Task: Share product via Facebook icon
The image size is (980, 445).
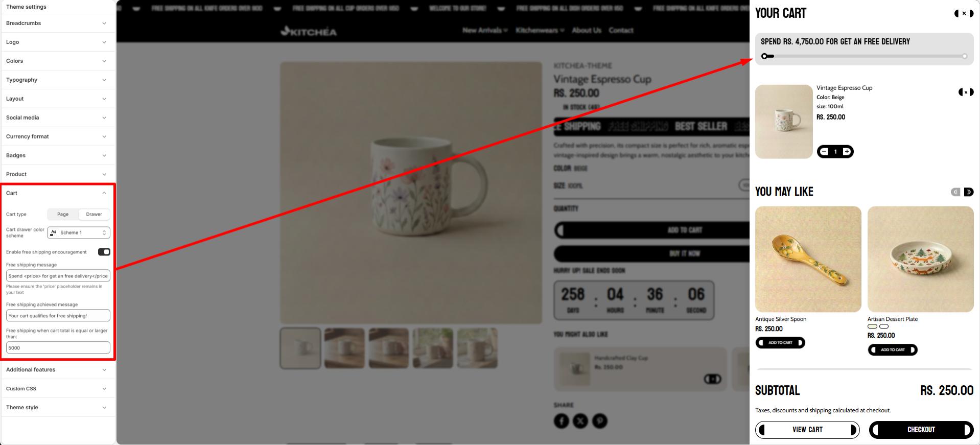Action: (562, 421)
